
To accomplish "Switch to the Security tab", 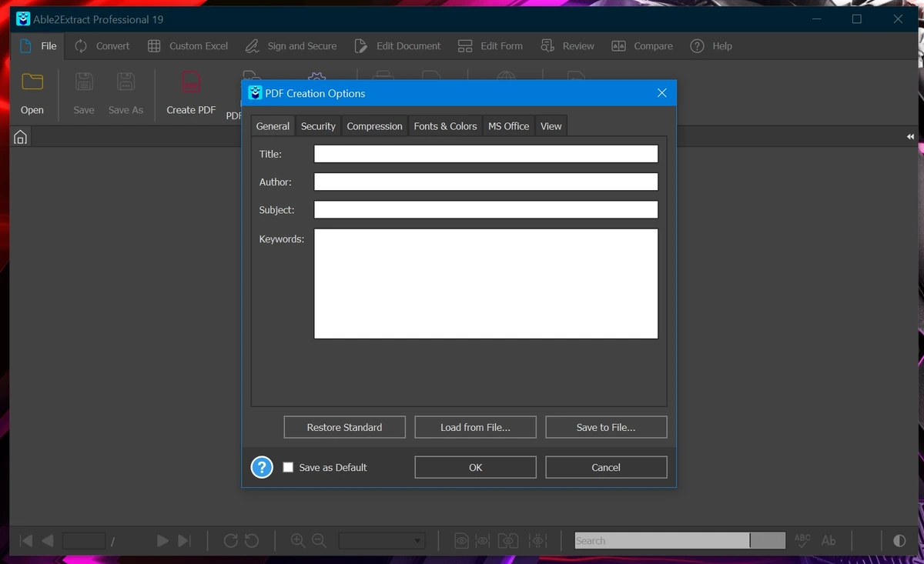I will (x=318, y=126).
